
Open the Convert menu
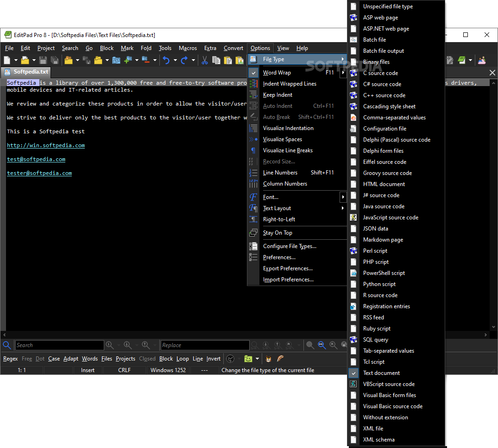pos(233,48)
